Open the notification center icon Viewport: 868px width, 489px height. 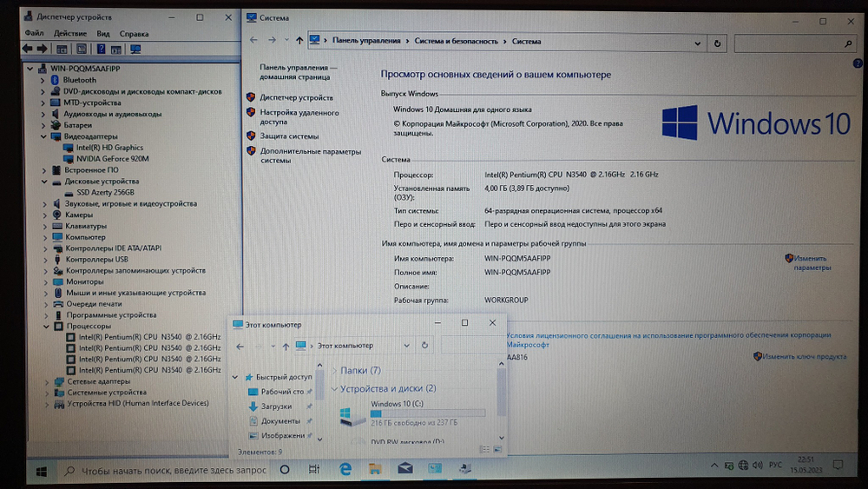[838, 465]
